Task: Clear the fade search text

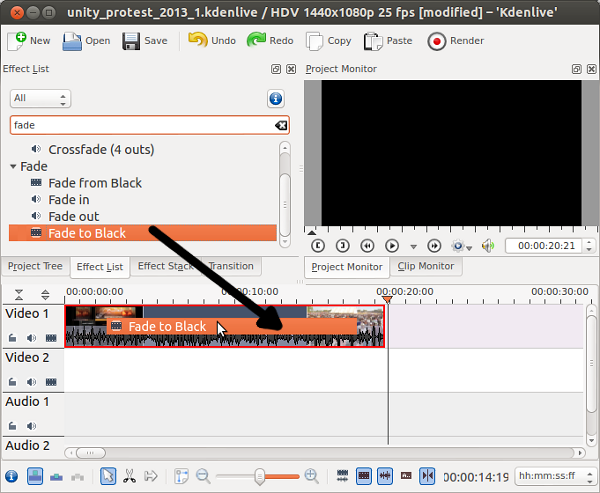Action: click(281, 125)
